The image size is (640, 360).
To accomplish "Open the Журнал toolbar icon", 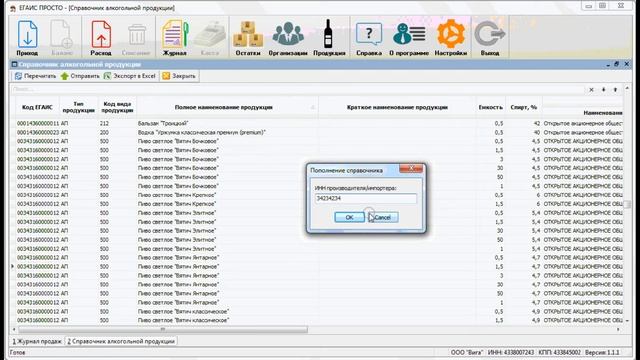I will 175,38.
